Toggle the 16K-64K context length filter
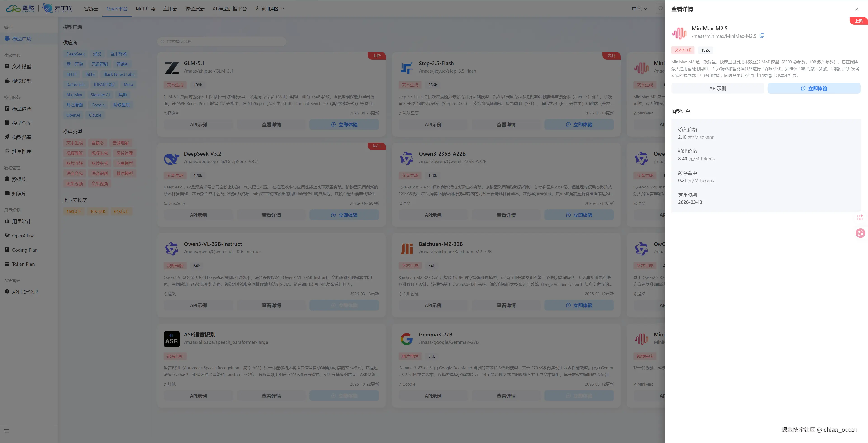 point(98,212)
